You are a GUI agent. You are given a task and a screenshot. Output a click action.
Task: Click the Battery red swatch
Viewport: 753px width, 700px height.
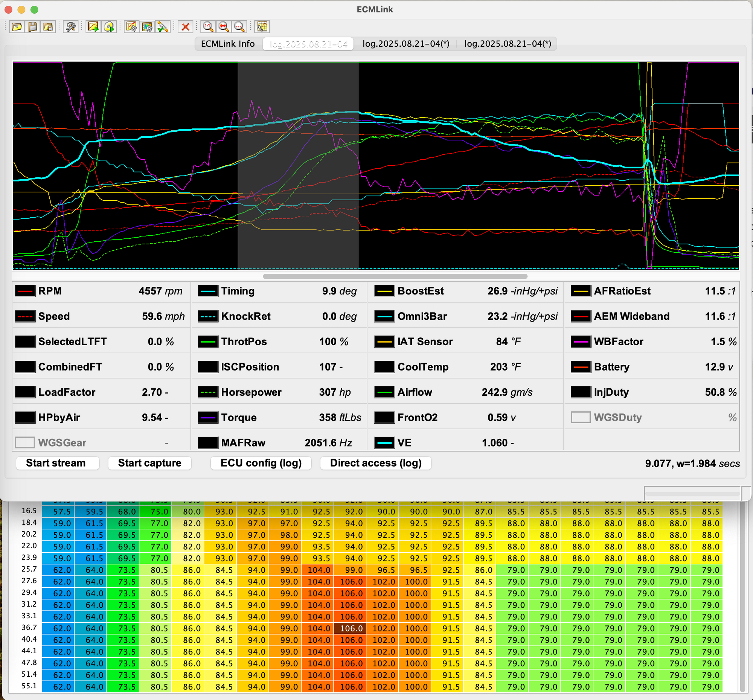click(x=581, y=367)
